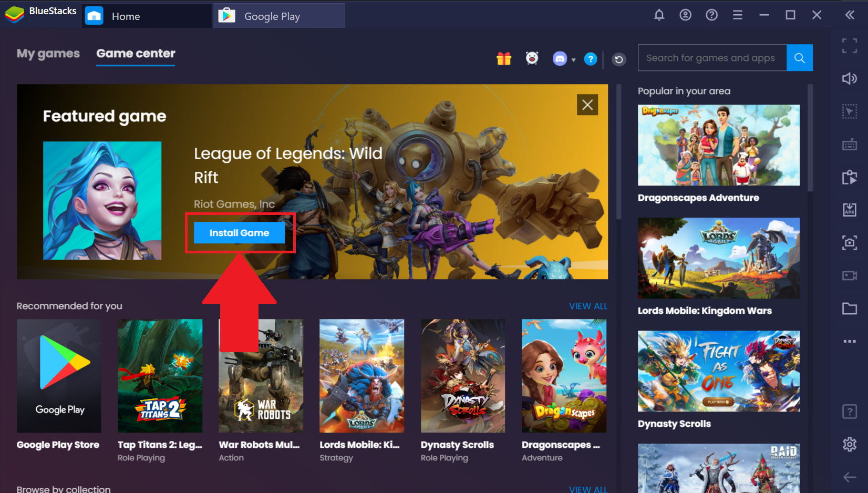Click the Popular in your area scrollbar
868x493 pixels.
(810, 138)
